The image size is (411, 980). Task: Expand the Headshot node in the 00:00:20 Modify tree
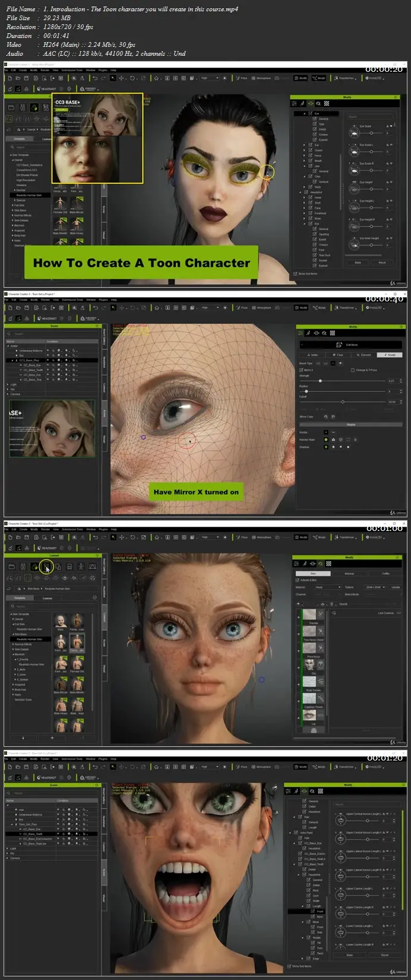click(301, 192)
